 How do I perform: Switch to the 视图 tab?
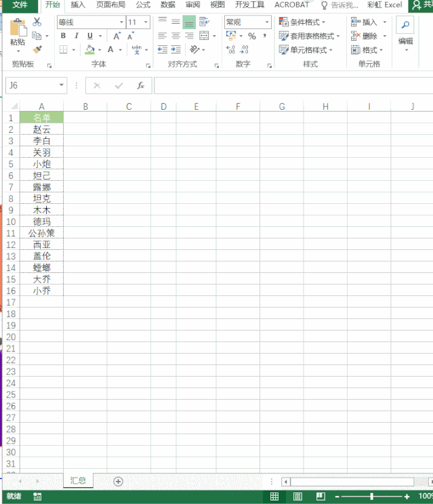[x=218, y=5]
